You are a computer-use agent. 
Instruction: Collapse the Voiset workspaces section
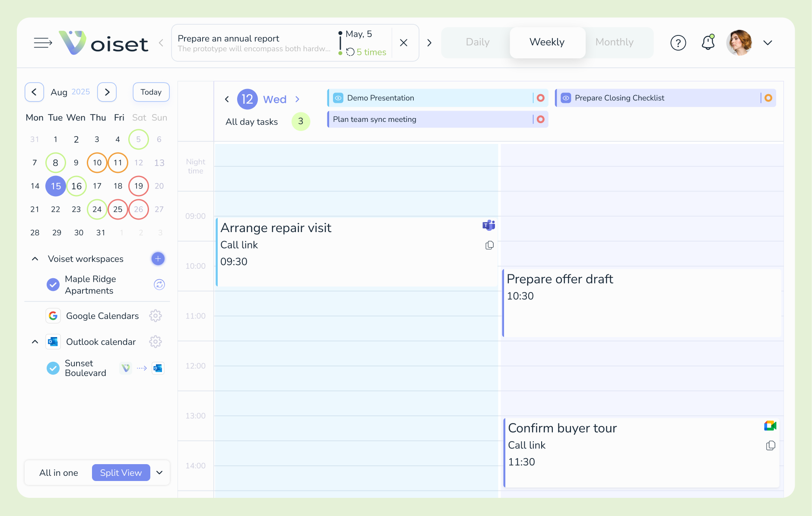pyautogui.click(x=35, y=259)
